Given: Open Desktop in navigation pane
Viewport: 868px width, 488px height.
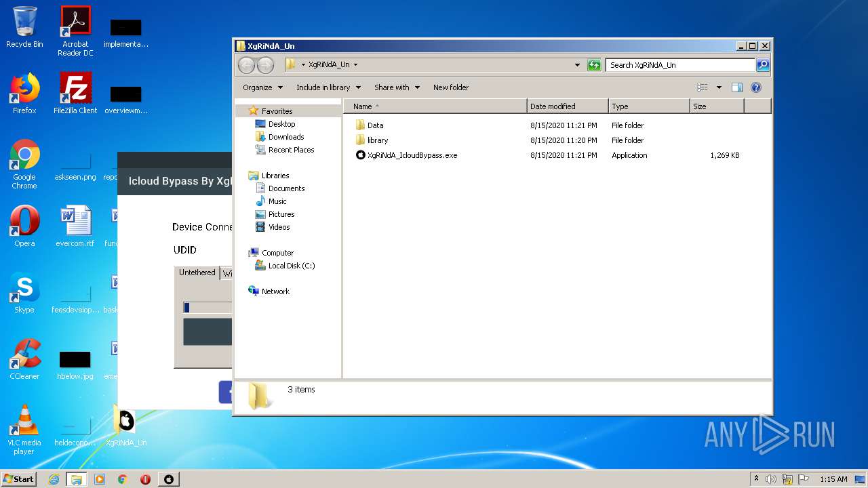Looking at the screenshot, I should (x=281, y=124).
